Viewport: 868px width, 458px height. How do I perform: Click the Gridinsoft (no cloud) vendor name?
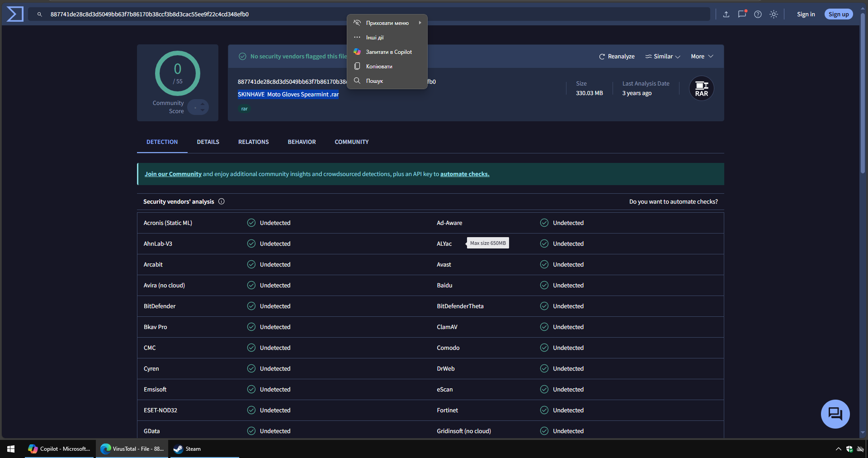coord(464,431)
